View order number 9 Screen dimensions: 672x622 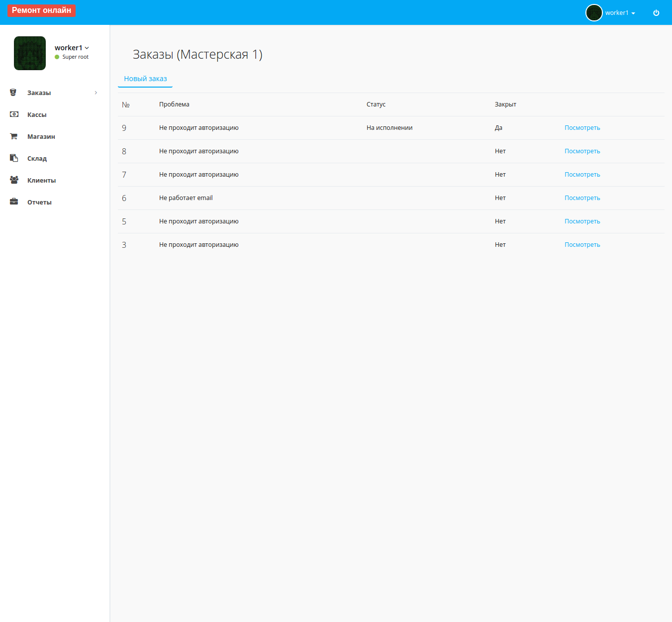(x=582, y=128)
